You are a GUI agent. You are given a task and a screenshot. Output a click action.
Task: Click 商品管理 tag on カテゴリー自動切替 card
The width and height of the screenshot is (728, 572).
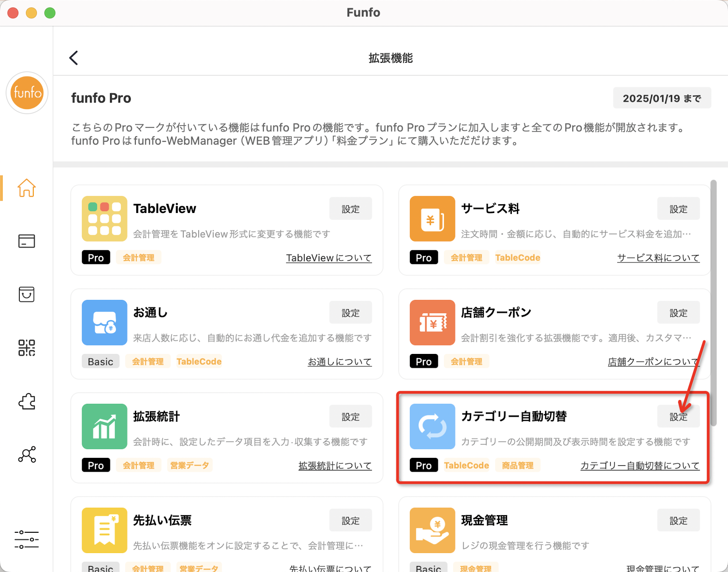pos(517,465)
